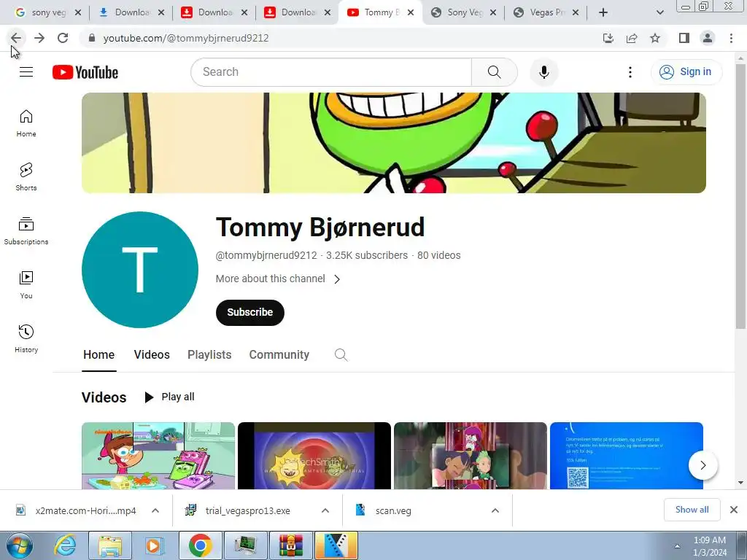
Task: Go back with browser back arrow
Action: pos(16,38)
